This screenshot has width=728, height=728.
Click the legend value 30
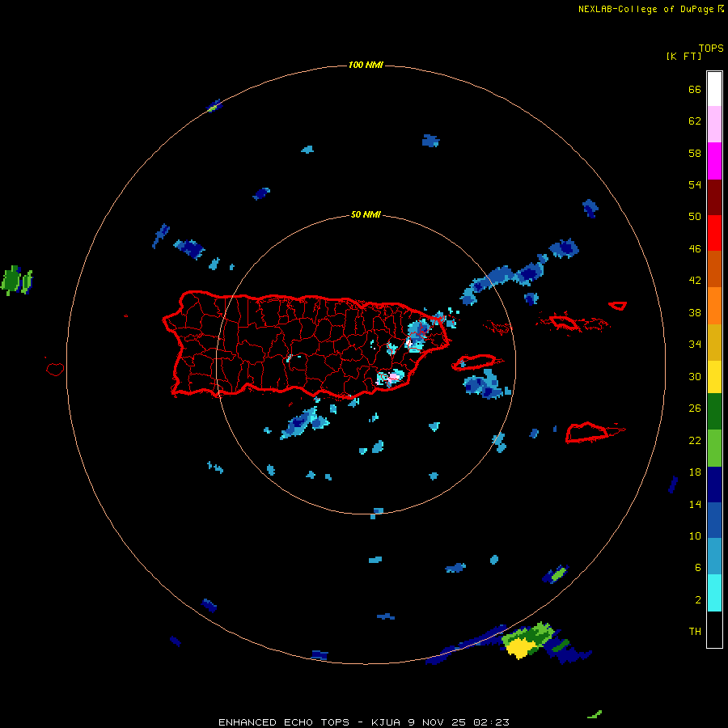point(695,376)
